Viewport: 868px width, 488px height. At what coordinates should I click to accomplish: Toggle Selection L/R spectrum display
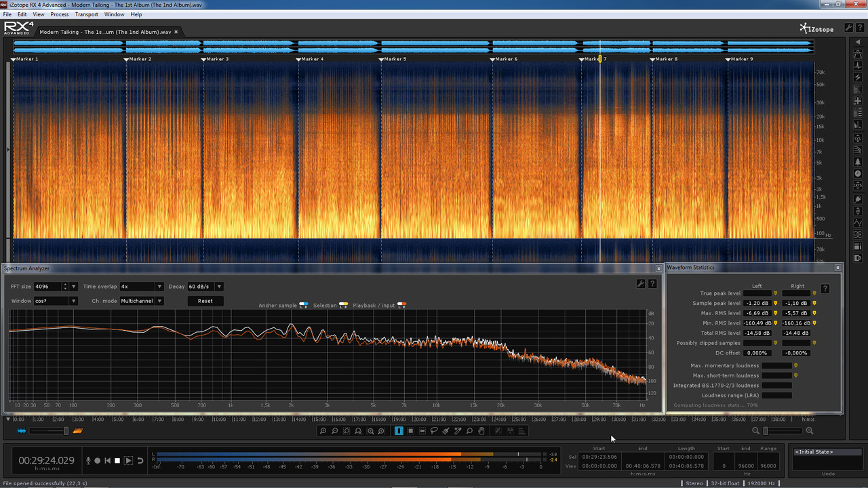(x=344, y=305)
